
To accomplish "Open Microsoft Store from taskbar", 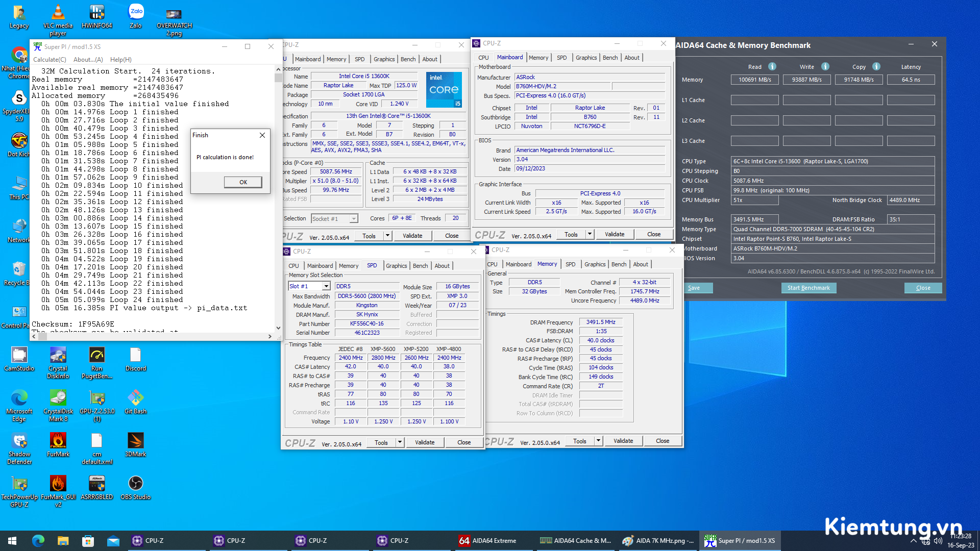I will point(88,541).
